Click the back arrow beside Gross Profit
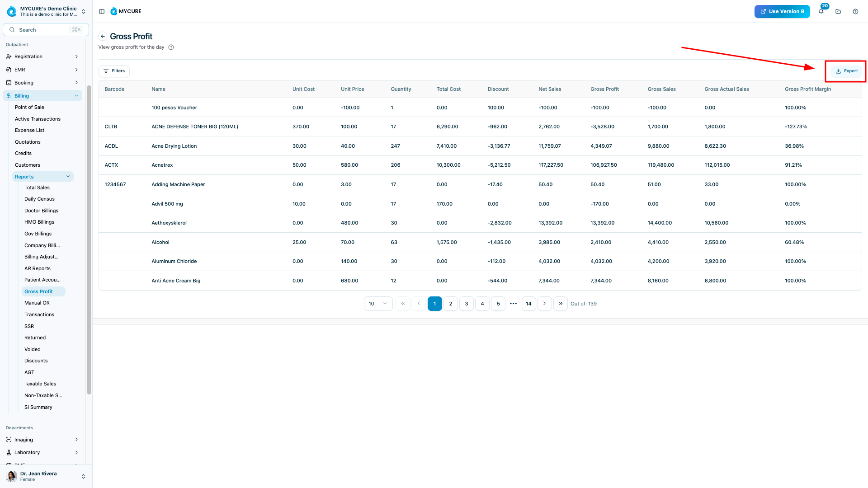Image resolution: width=868 pixels, height=488 pixels. [103, 36]
